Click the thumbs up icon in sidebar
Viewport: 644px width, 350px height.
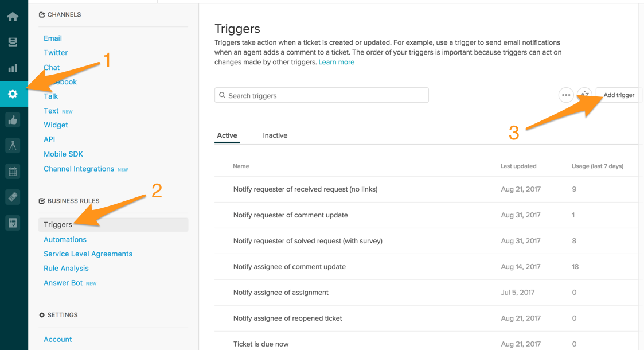coord(13,120)
